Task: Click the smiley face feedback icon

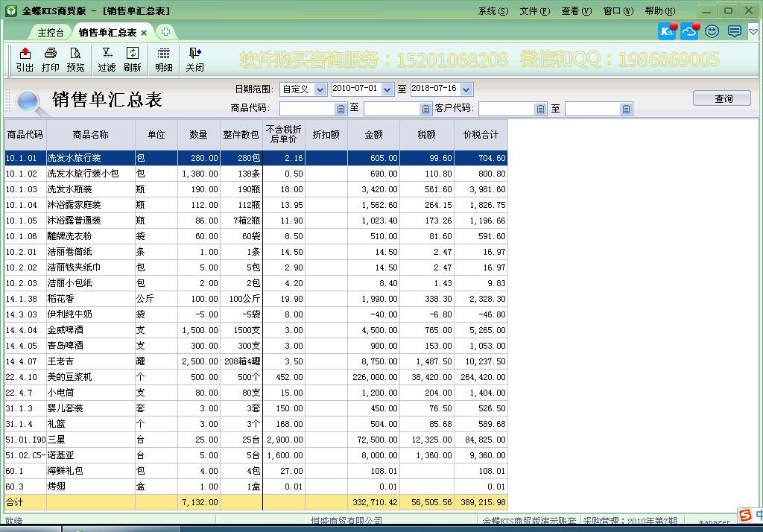Action: (711, 31)
